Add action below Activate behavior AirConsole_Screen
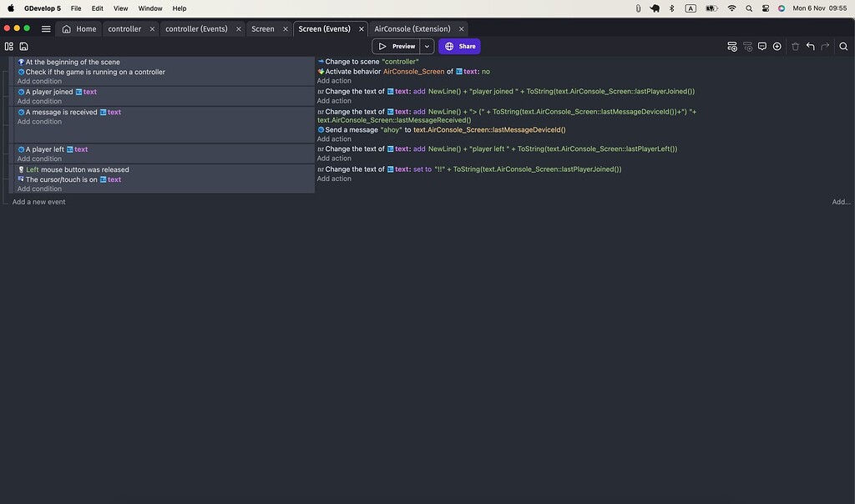 point(334,81)
